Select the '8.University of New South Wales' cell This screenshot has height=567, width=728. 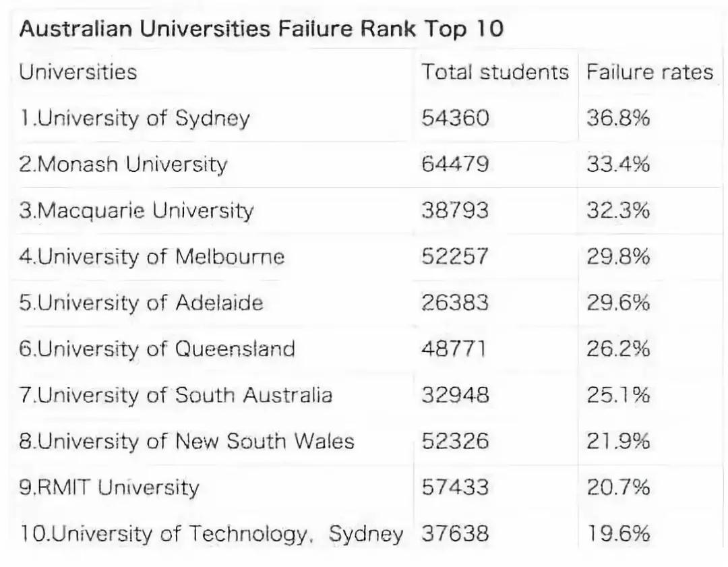pyautogui.click(x=186, y=441)
